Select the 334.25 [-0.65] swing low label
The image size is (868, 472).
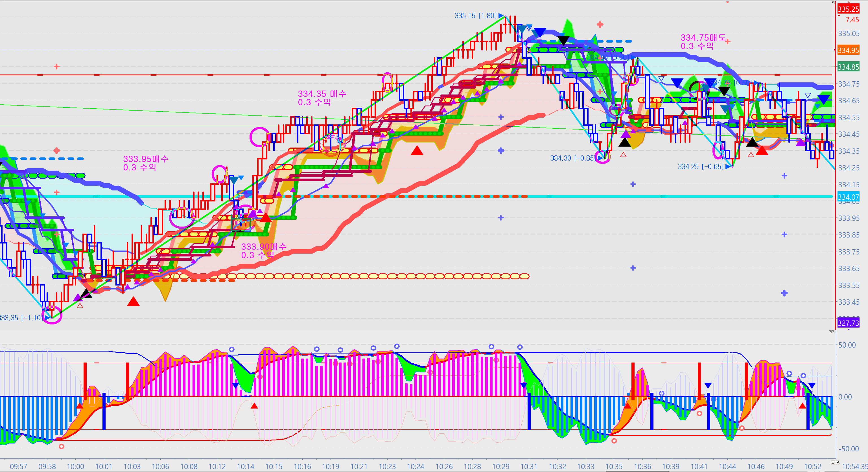coord(700,167)
